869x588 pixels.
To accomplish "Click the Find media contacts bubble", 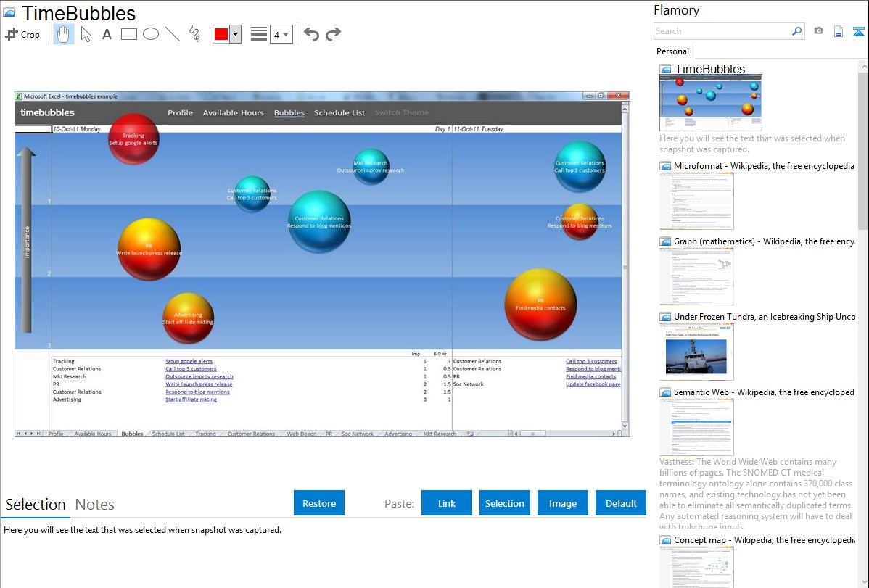I will coord(540,305).
